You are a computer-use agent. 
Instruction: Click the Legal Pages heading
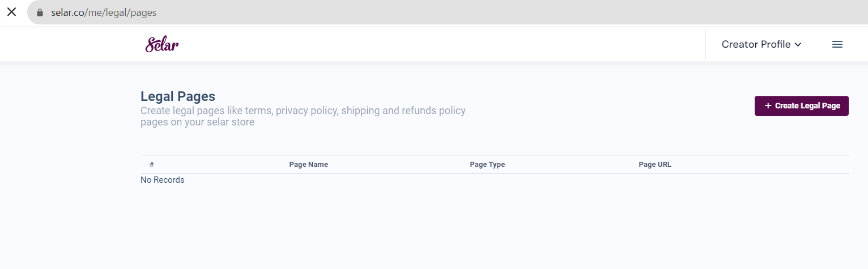click(x=178, y=96)
